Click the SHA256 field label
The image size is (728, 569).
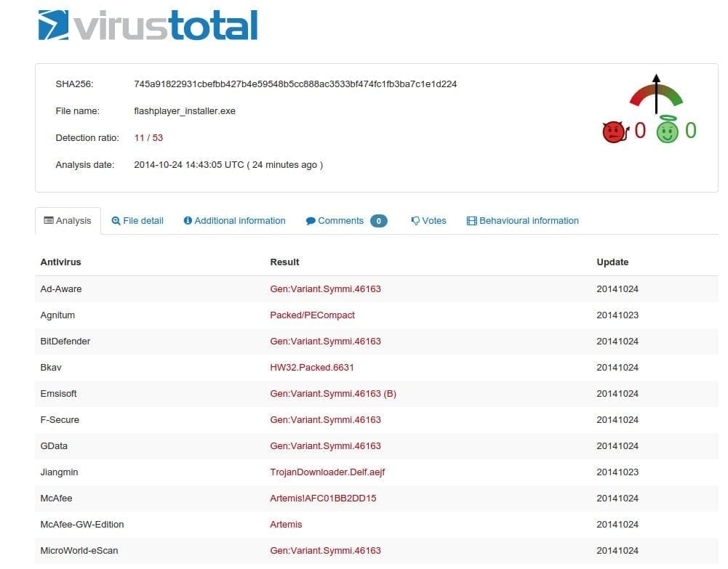pyautogui.click(x=74, y=84)
